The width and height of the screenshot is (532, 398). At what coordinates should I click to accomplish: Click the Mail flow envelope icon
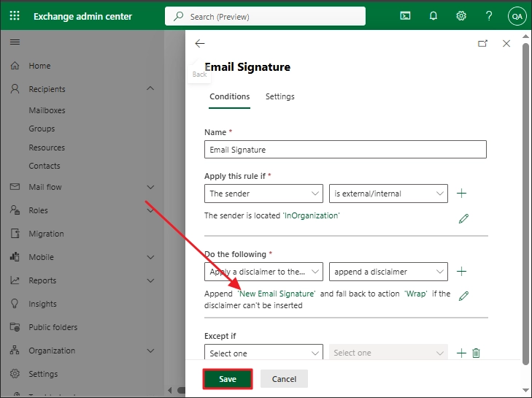coord(15,187)
